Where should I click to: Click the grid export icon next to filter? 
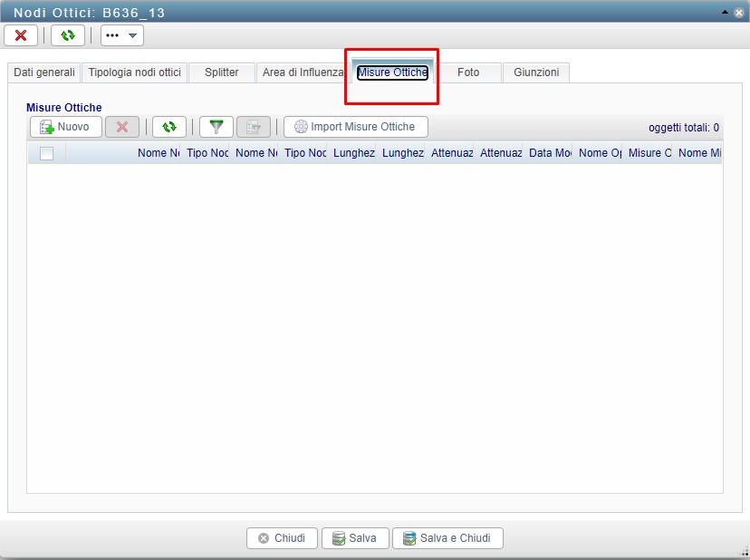254,127
